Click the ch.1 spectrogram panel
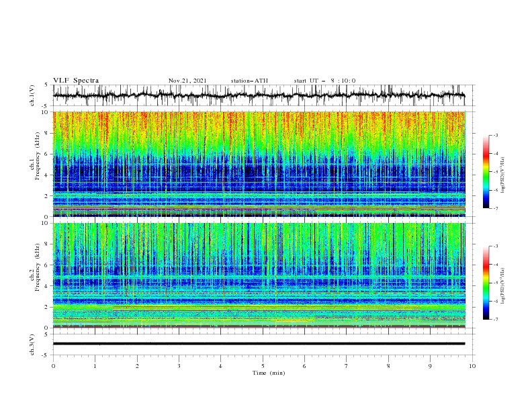The height and width of the screenshot is (411, 532). tap(259, 164)
